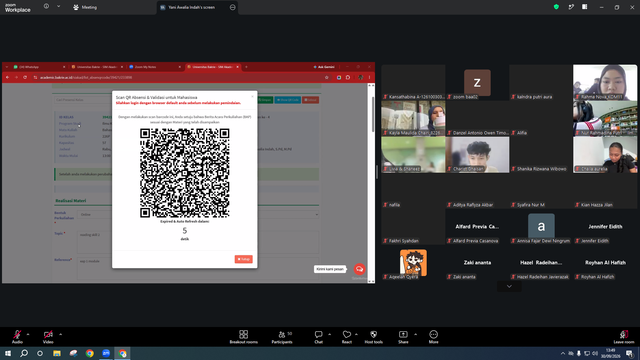640x360 pixels.
Task: Show hidden system tray icons
Action: [x=563, y=353]
